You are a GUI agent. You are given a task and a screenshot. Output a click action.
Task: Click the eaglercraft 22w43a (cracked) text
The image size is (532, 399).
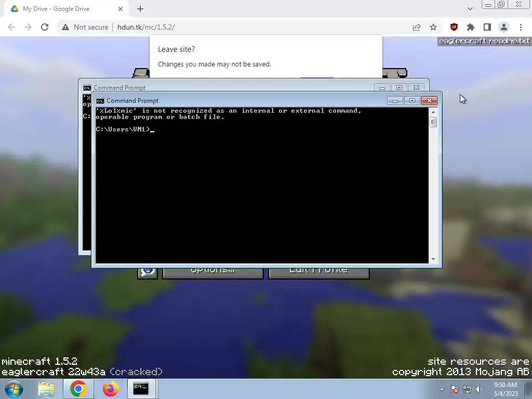pos(82,372)
